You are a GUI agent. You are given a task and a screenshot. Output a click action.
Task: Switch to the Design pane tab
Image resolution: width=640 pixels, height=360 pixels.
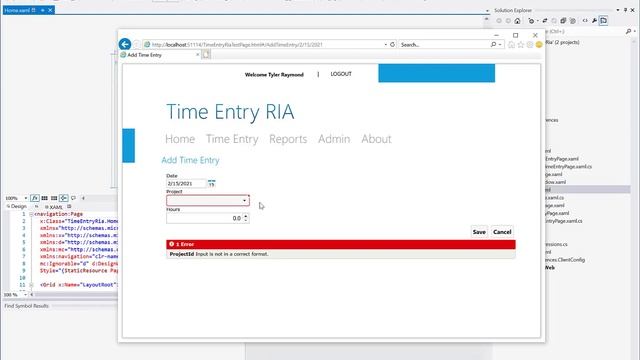(16, 207)
